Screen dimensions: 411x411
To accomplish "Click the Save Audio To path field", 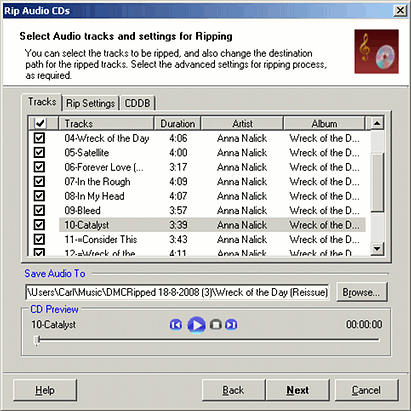I will tap(177, 292).
